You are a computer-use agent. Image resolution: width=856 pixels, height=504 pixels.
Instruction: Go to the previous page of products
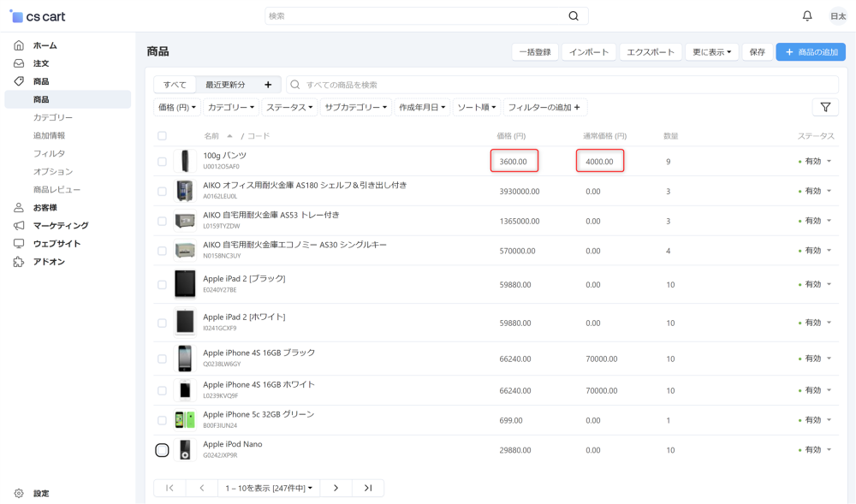(201, 488)
